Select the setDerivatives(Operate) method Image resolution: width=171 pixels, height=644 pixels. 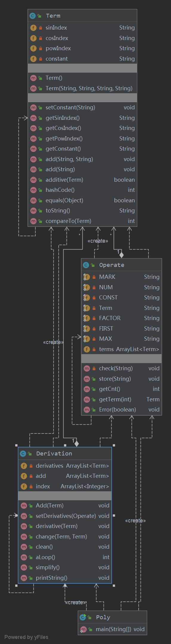tap(65, 516)
